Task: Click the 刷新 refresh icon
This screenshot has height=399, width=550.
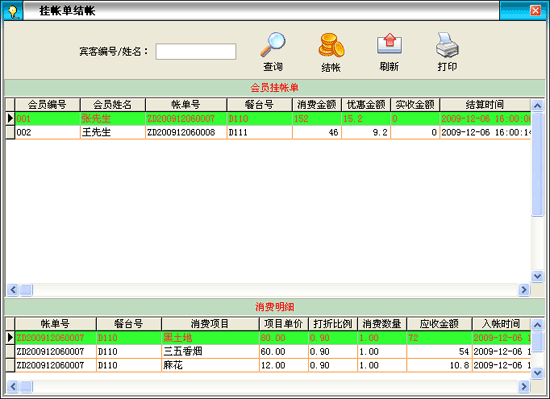Action: pyautogui.click(x=389, y=44)
